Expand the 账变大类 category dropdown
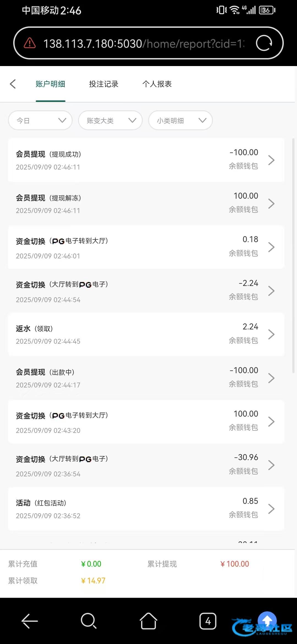Viewport: 297px width, 644px height. coord(110,120)
